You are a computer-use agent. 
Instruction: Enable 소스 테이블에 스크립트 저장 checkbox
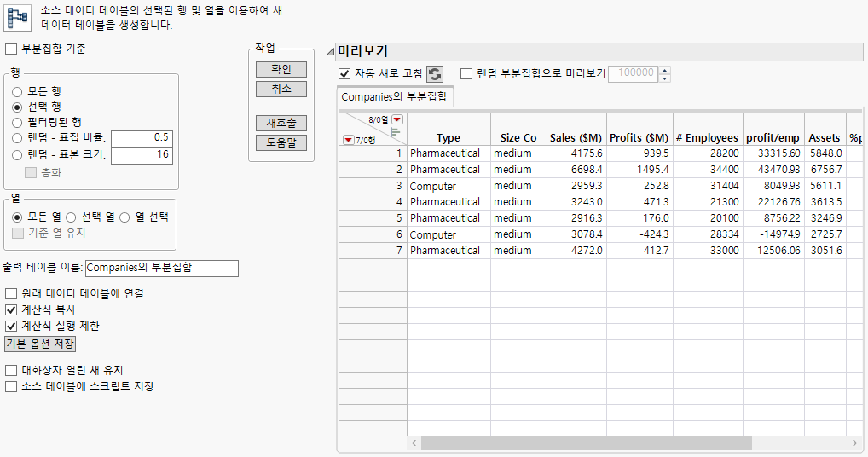pyautogui.click(x=11, y=387)
